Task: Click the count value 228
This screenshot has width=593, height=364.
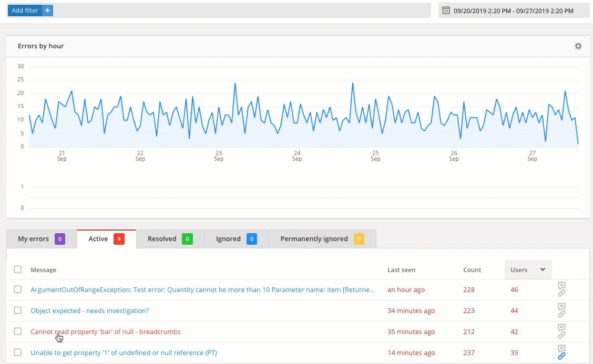Action: (x=469, y=289)
